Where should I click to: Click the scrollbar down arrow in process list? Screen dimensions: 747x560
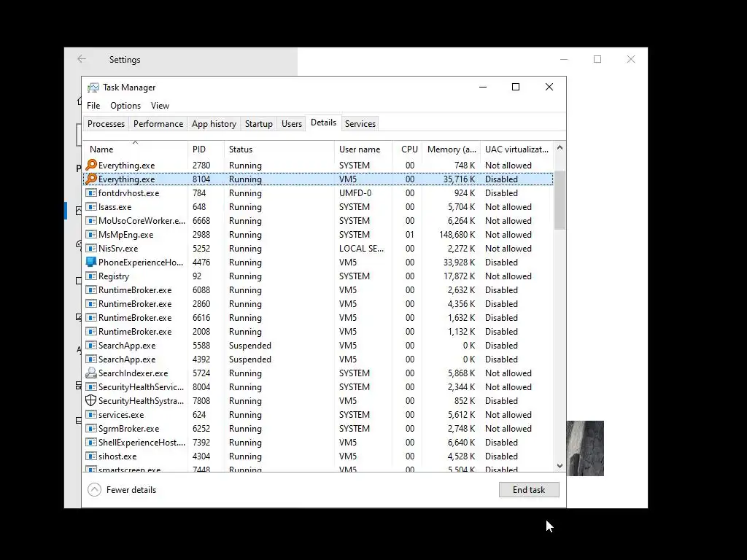pos(560,466)
